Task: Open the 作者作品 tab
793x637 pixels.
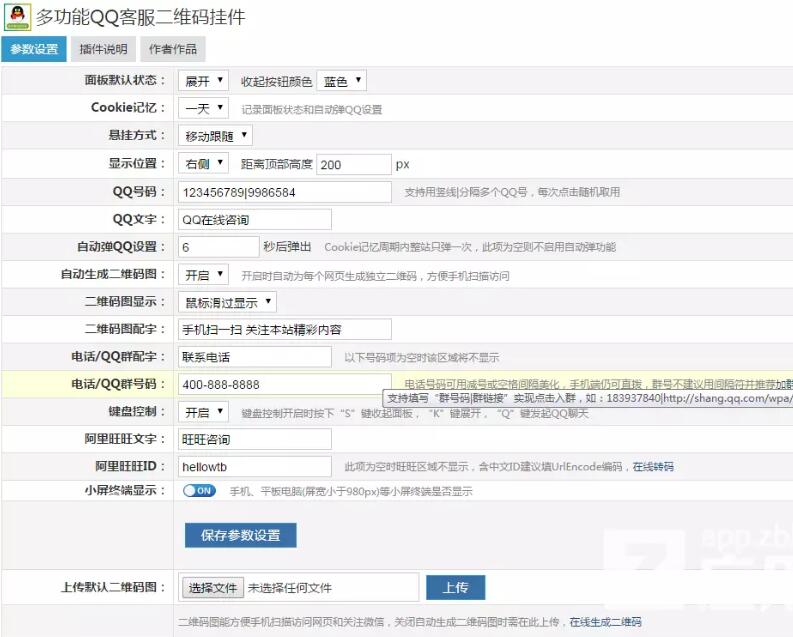Action: click(x=172, y=49)
